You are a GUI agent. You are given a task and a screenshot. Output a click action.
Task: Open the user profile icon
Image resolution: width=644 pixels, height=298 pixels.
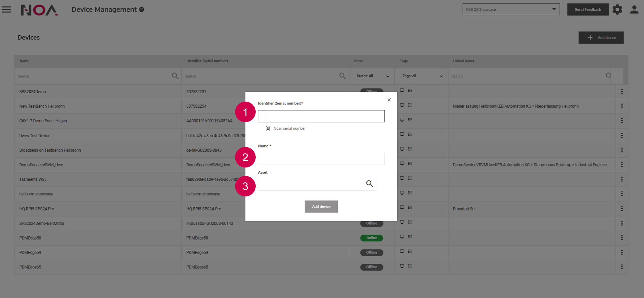[634, 10]
